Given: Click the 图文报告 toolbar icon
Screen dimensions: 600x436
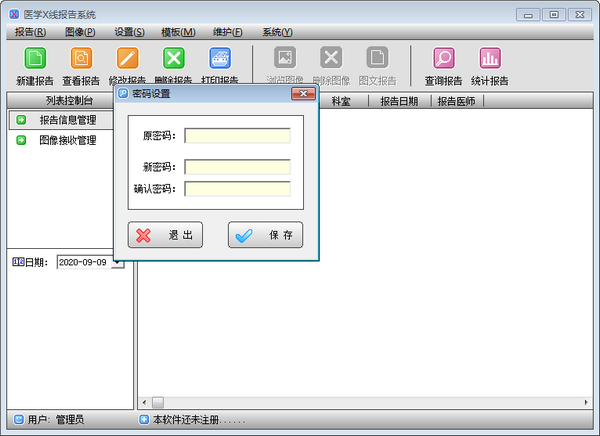Looking at the screenshot, I should point(377,60).
